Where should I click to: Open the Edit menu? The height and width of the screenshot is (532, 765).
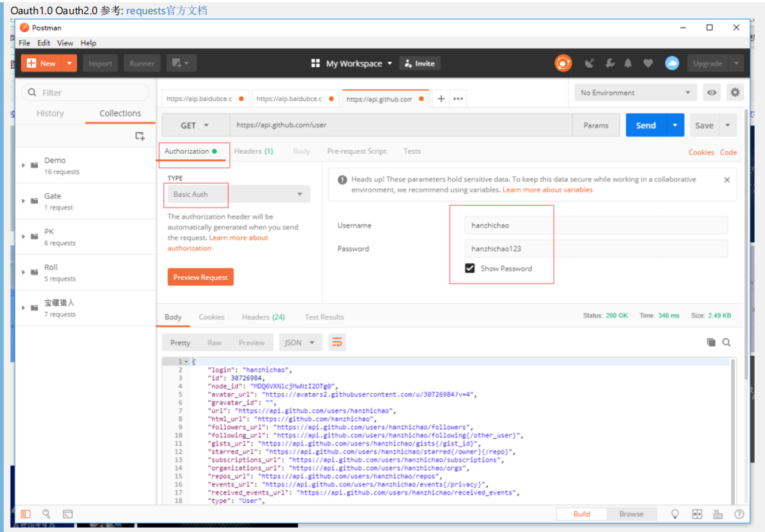pos(43,43)
